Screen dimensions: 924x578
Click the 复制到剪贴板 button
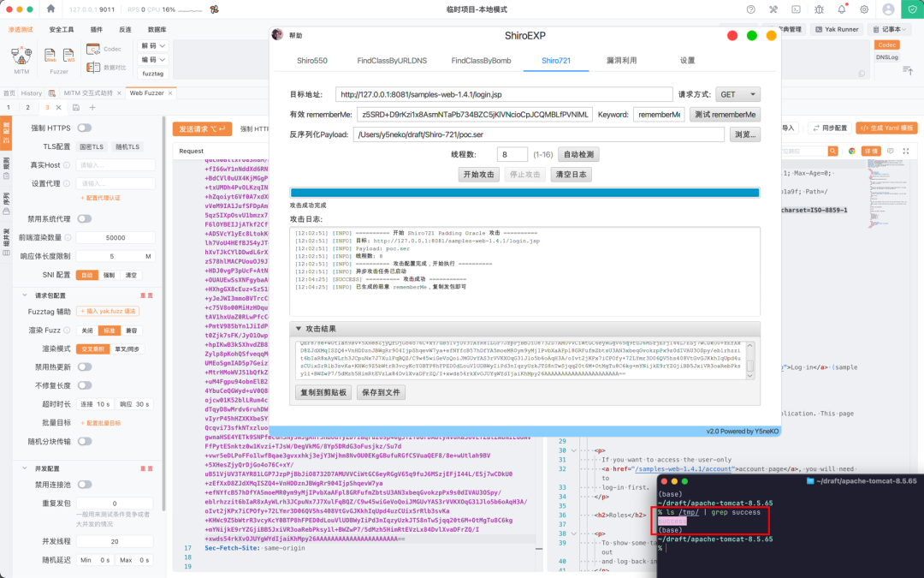click(323, 392)
